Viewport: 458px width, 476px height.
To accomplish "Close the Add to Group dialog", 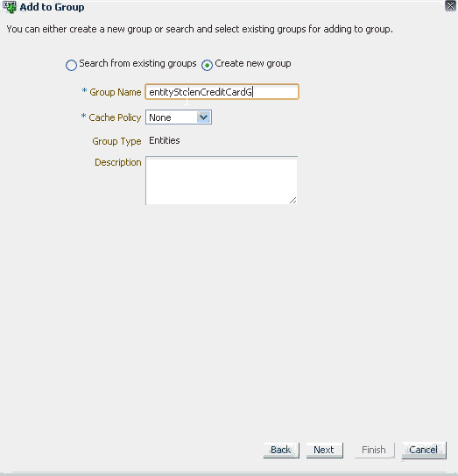I will (x=450, y=6).
